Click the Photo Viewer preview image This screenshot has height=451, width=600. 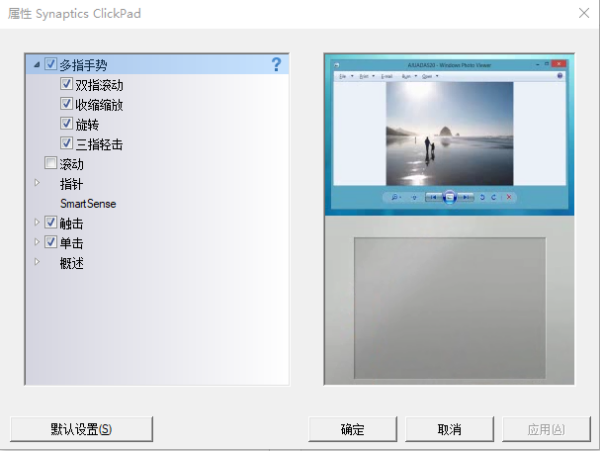tap(450, 134)
